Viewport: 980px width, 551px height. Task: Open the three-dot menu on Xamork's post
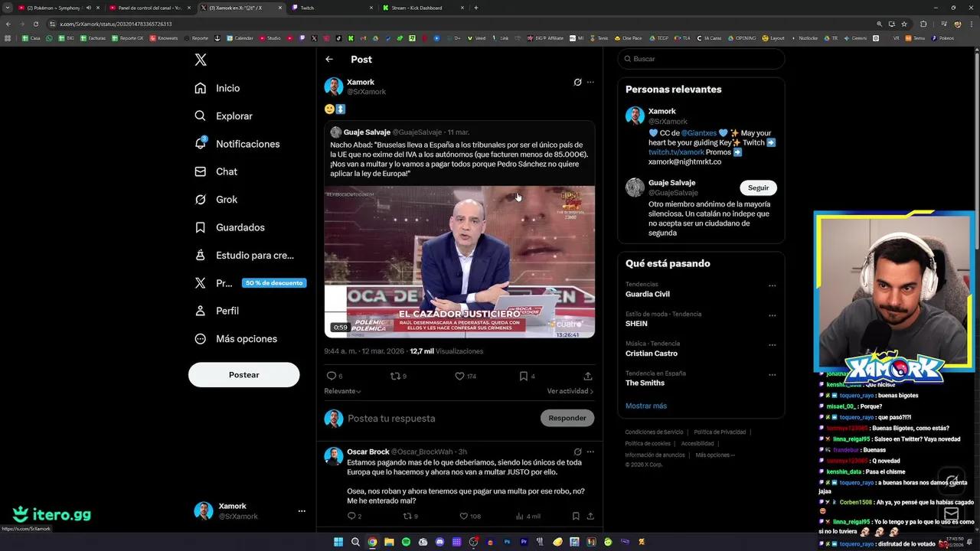[x=590, y=82]
